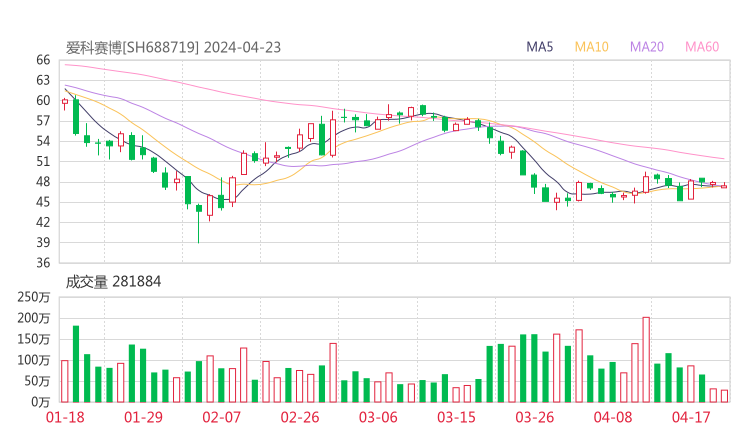Click the 51 price axis label
The width and height of the screenshot is (740, 440).
pos(43,161)
